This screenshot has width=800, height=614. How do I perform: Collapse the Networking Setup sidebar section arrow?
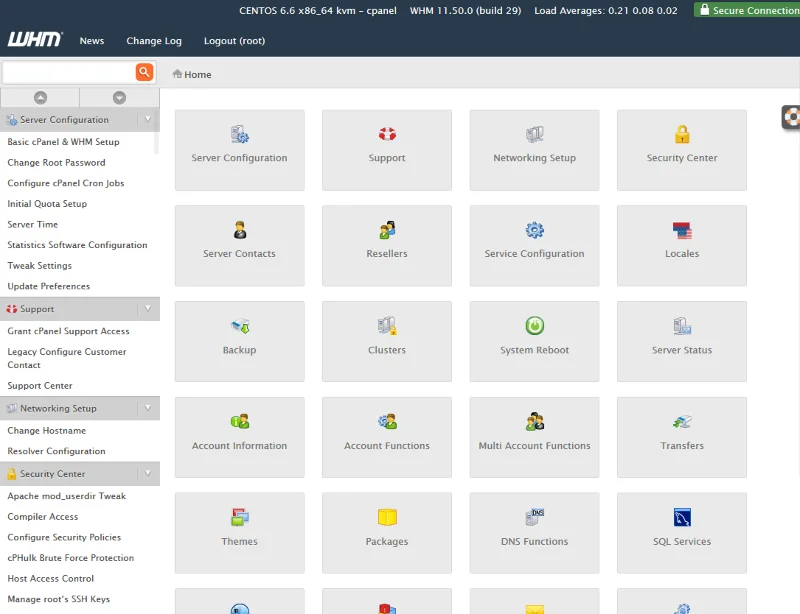148,408
